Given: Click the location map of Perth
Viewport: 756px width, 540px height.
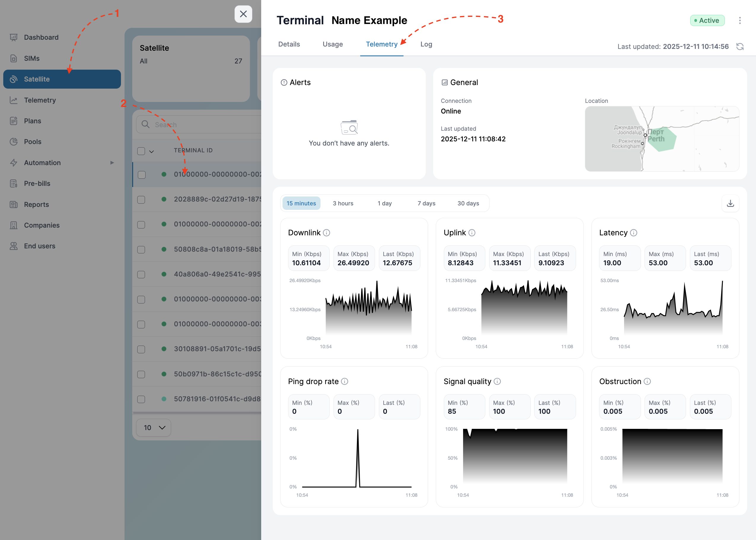Looking at the screenshot, I should pyautogui.click(x=662, y=139).
